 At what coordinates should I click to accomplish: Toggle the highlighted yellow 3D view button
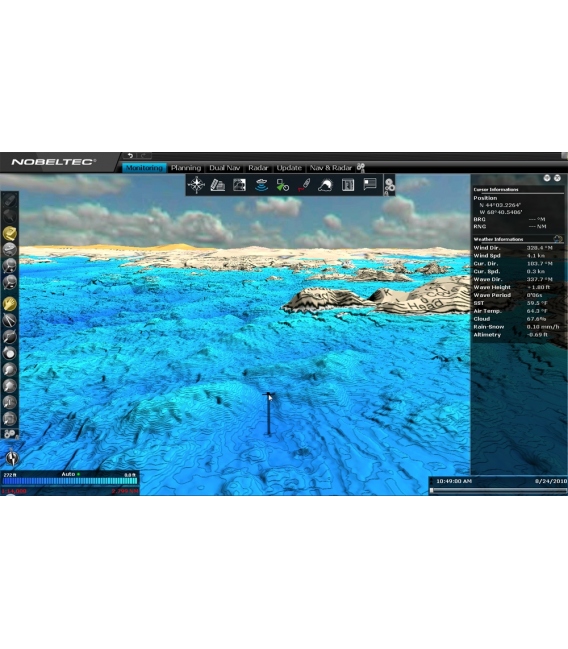pos(10,233)
